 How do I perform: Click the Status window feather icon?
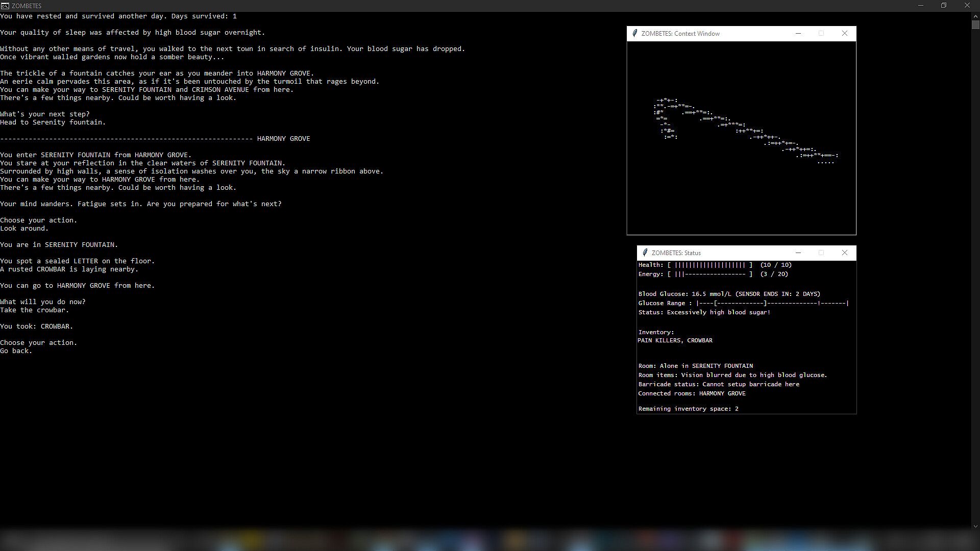pos(645,253)
